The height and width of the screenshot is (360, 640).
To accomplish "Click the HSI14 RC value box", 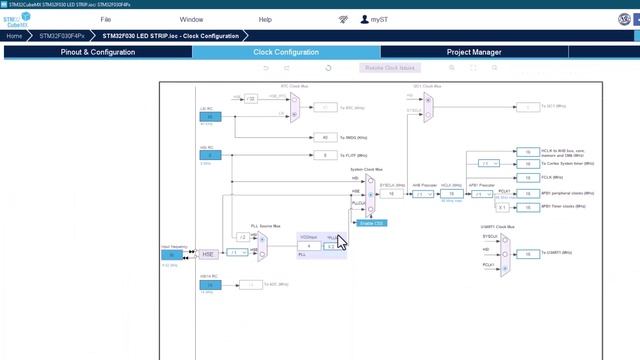I will 210,284.
